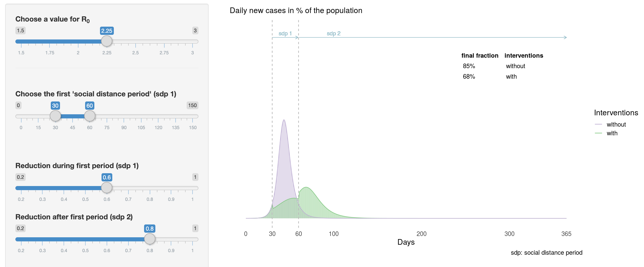Select the 0.8 handle on sdp 2 reduction slider
644x267 pixels.
[150, 239]
